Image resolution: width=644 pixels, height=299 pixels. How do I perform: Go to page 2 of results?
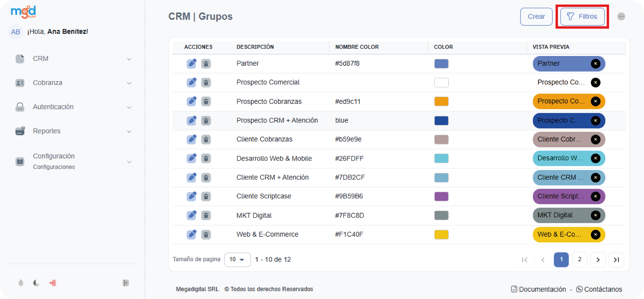[579, 259]
